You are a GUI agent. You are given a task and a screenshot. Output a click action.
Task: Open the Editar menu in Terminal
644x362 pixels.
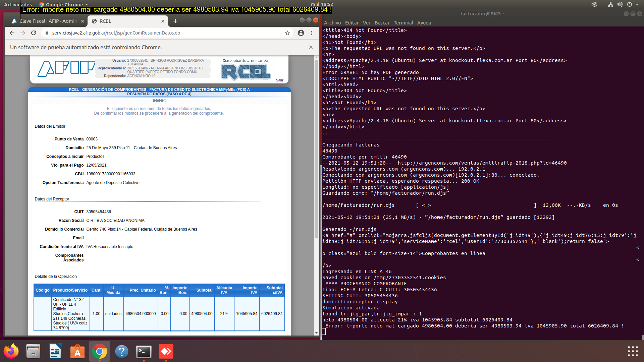(352, 23)
